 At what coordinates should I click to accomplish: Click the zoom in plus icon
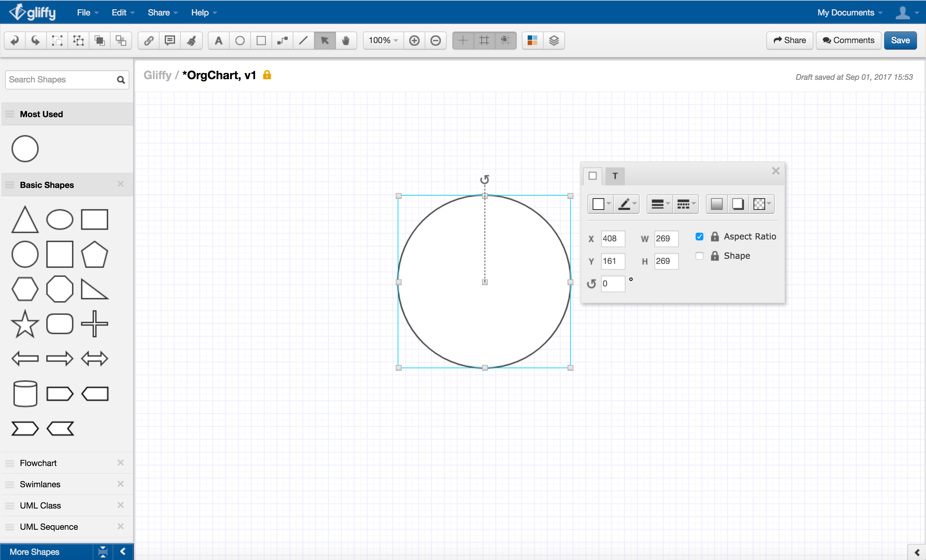pyautogui.click(x=414, y=41)
